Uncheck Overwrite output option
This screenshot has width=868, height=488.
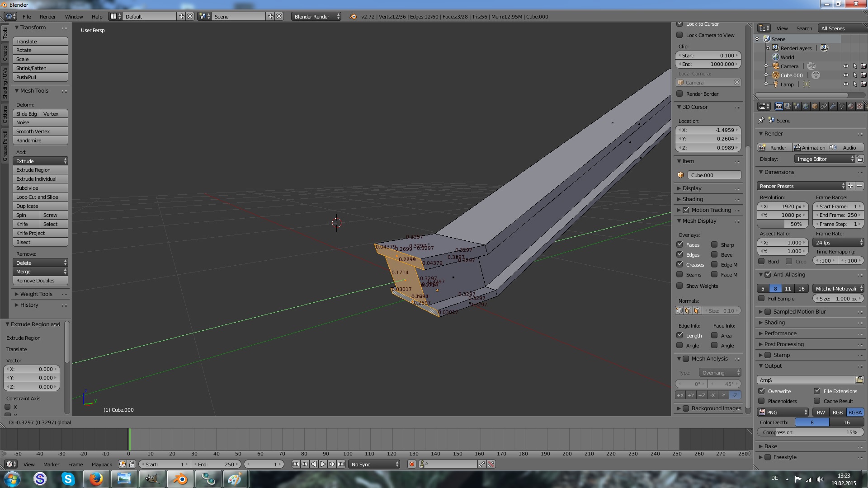click(x=762, y=391)
